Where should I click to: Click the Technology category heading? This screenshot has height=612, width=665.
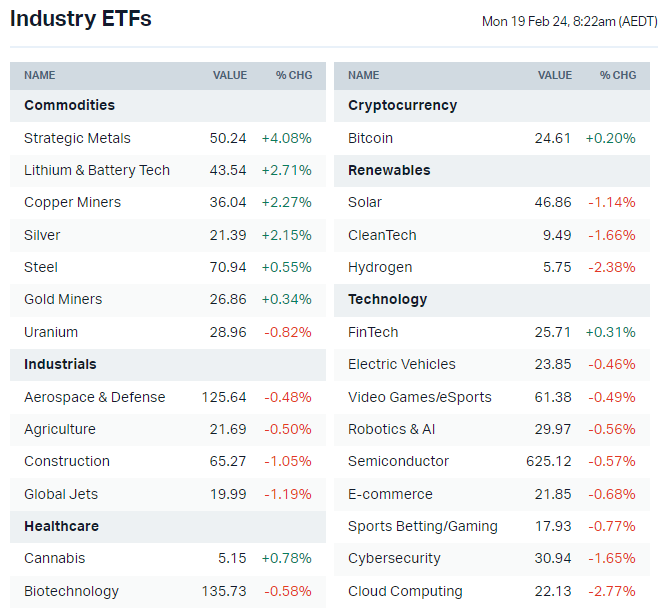387,299
